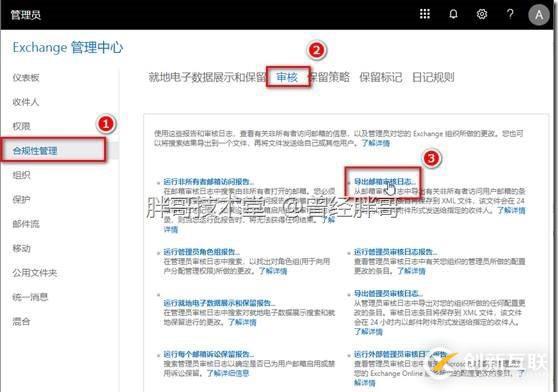The height and width of the screenshot is (392, 558).
Task: Open 导出邮箱审核日志 link
Action: click(384, 182)
